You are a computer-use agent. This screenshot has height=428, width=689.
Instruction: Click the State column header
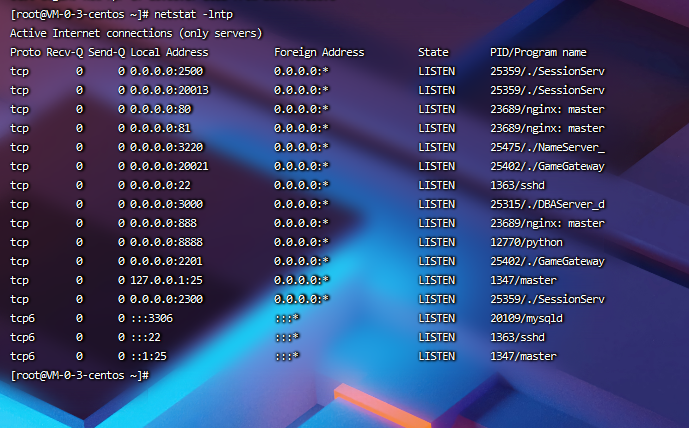tap(433, 52)
